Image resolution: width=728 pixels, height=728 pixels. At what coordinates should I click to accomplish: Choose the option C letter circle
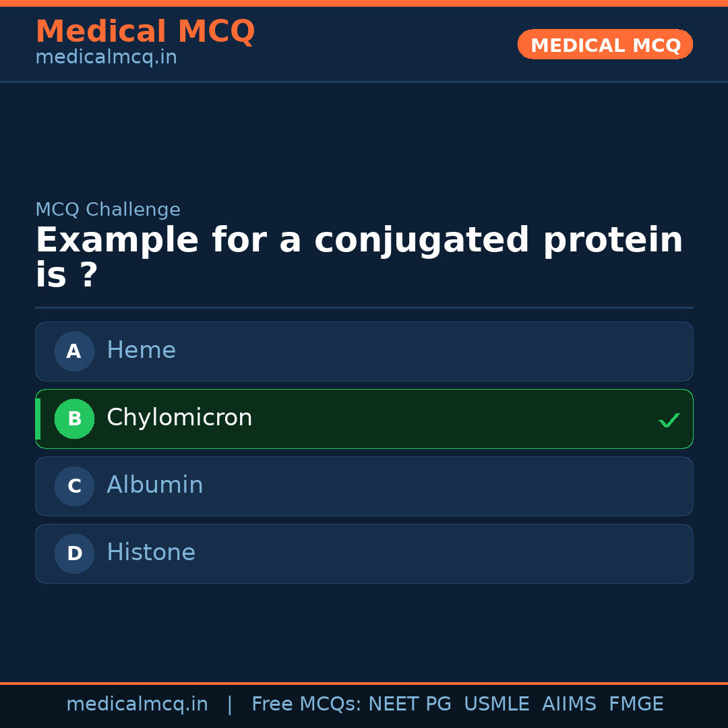[x=74, y=486]
